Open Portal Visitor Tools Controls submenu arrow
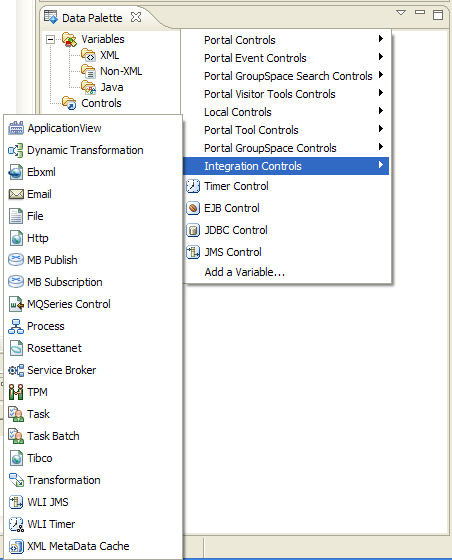Viewport: 452px width, 560px height. [381, 92]
